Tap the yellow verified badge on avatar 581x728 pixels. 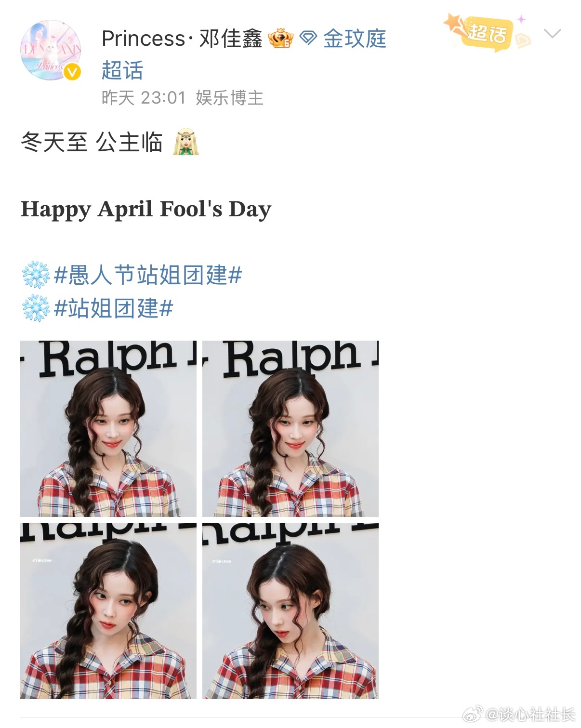point(72,72)
